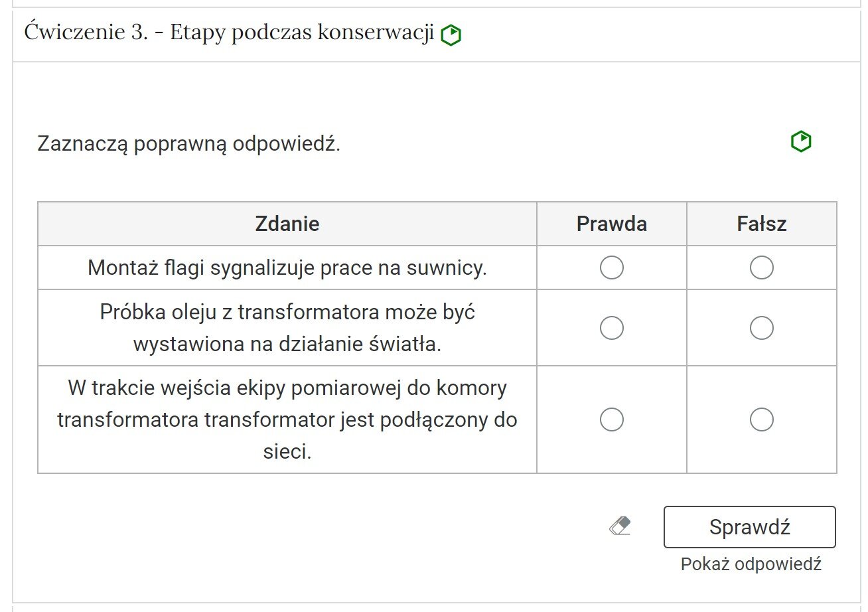Click the green hexagon icon near the instruction text
The height and width of the screenshot is (612, 868).
(x=800, y=141)
